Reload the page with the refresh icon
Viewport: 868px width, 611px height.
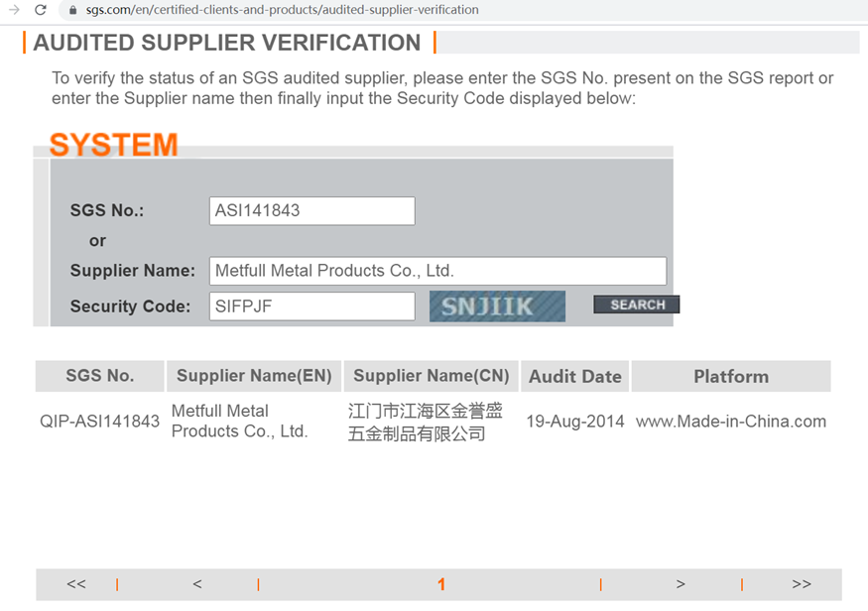click(41, 10)
